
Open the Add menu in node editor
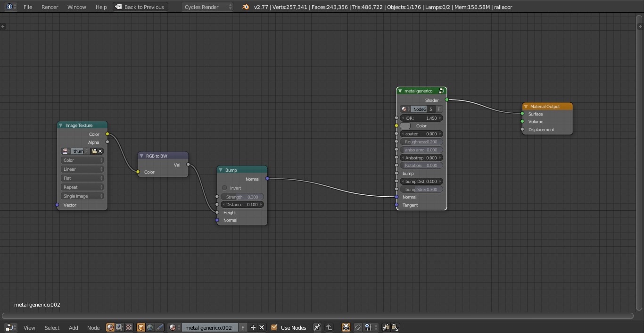[x=74, y=328]
